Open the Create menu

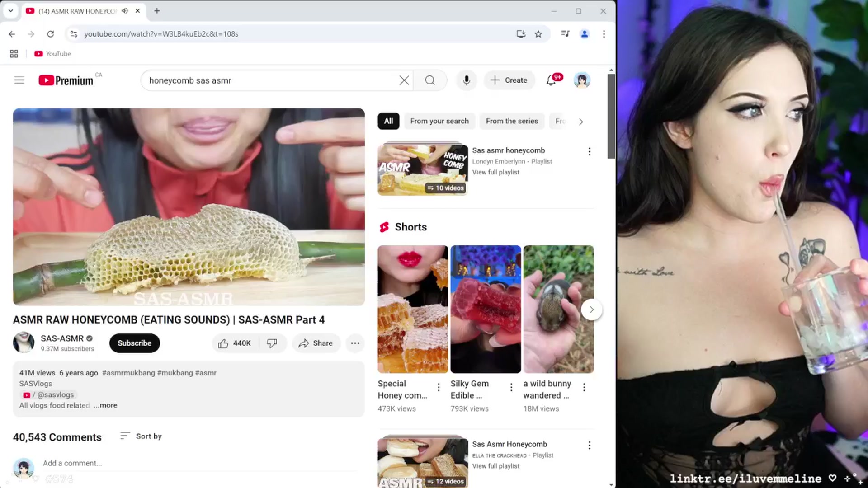[x=509, y=80]
